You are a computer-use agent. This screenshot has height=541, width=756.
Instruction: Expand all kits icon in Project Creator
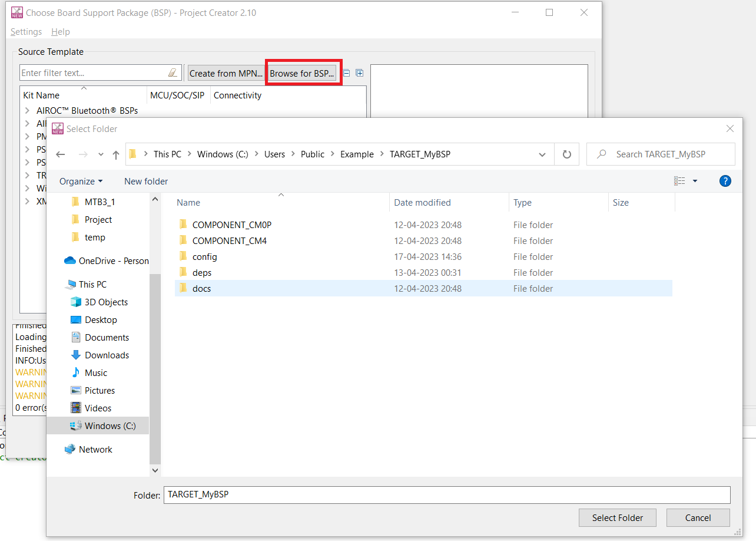pyautogui.click(x=359, y=73)
